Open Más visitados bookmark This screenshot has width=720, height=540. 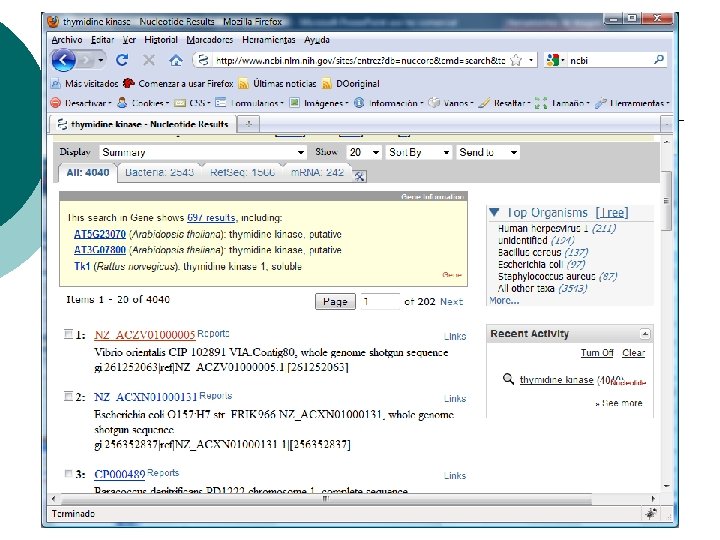pos(85,84)
